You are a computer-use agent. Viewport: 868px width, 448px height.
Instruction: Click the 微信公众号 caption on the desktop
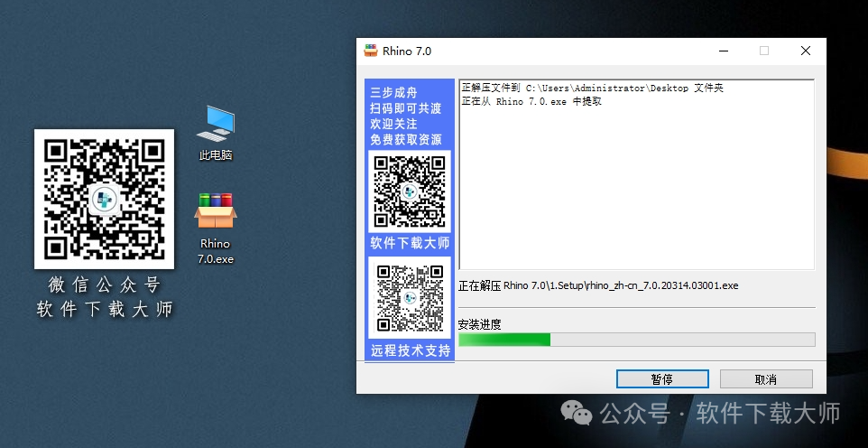[x=105, y=285]
